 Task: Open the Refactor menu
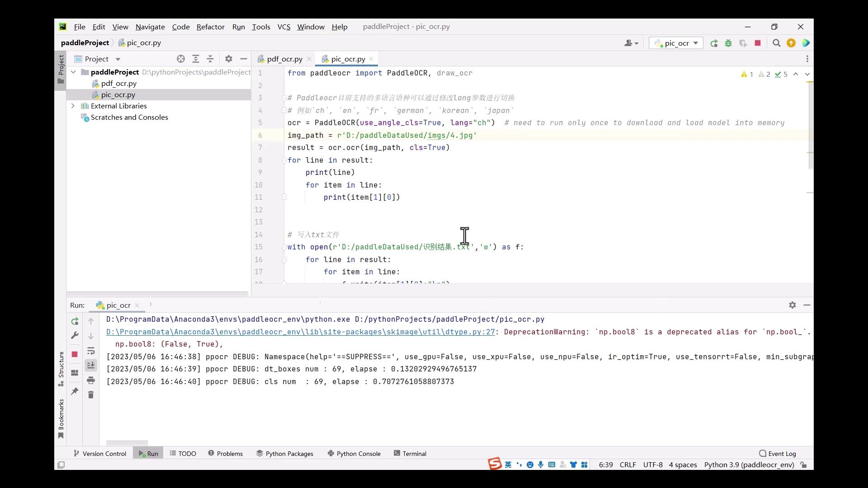click(211, 27)
